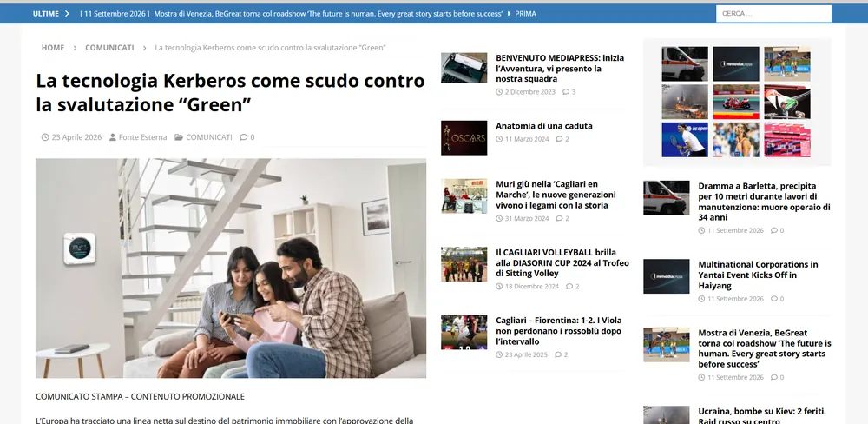
Task: Open the Fonte Esterna author link
Action: coord(143,137)
